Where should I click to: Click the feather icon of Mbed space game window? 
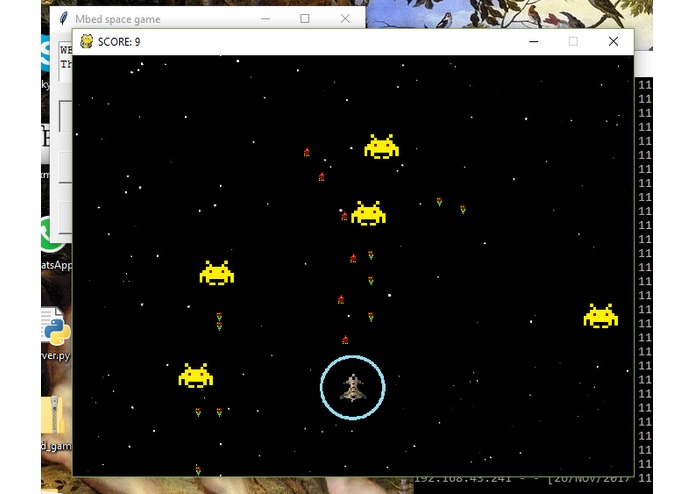pos(63,19)
